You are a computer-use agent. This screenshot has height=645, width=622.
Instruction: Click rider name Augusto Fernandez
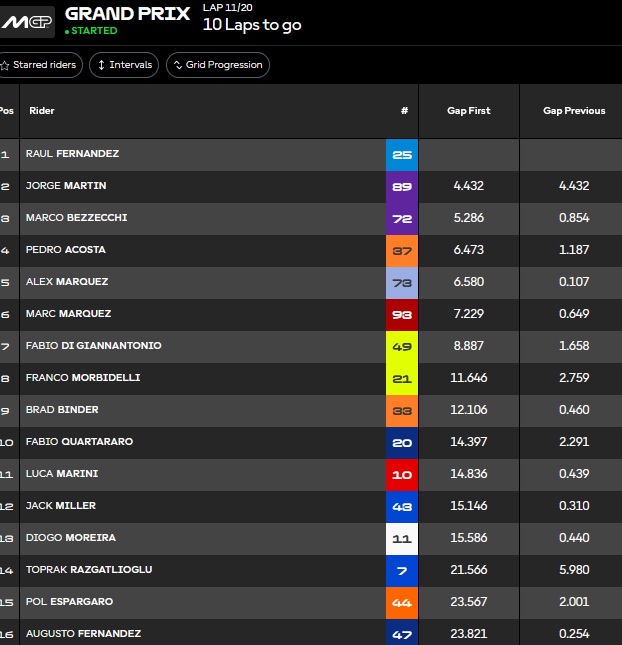click(x=83, y=634)
